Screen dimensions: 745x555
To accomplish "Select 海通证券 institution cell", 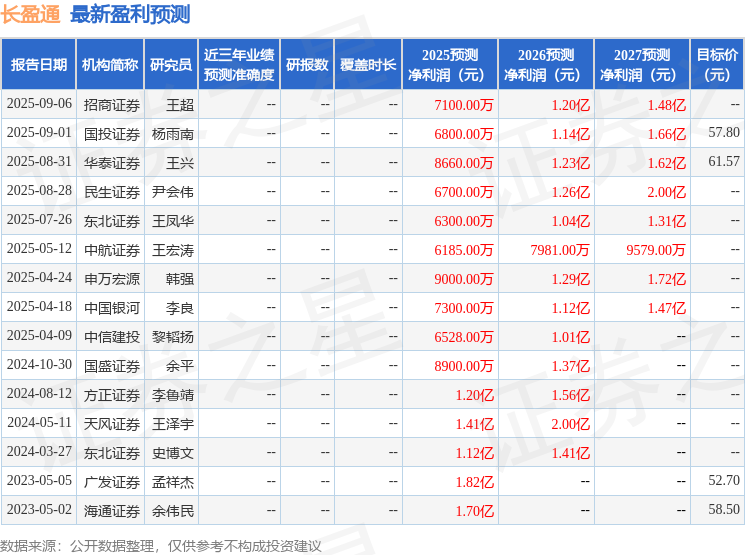I will point(112,511).
